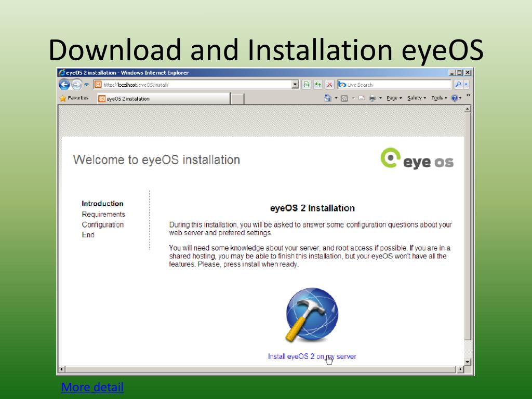The image size is (532, 399).
Task: Close the Internet Explorer window
Action: (468, 73)
